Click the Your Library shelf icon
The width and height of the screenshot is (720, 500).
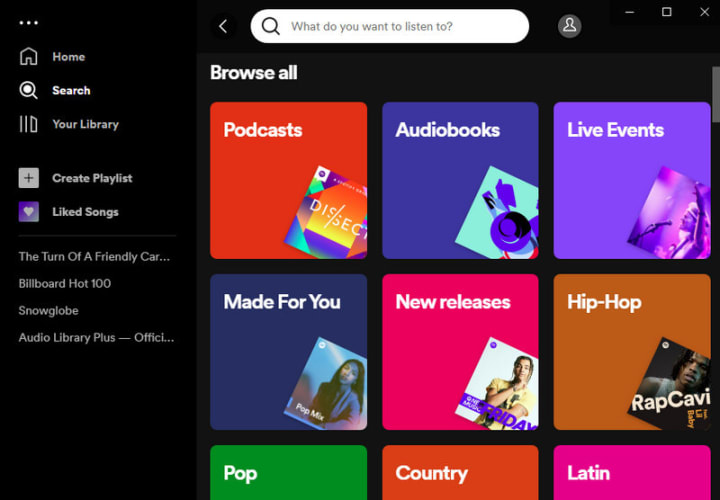tap(28, 124)
